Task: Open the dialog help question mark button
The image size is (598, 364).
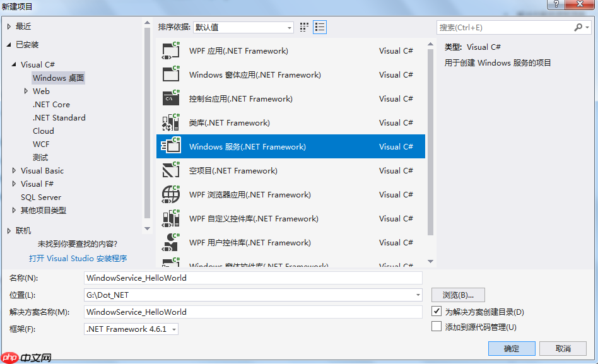Action: [556, 4]
